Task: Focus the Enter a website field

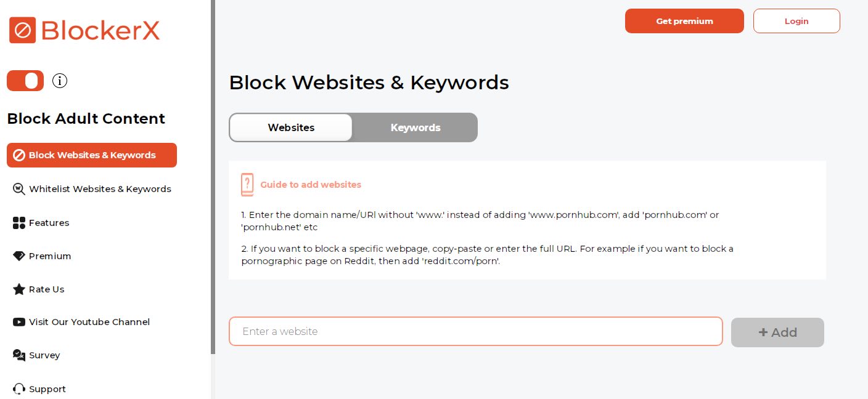Action: tap(475, 331)
